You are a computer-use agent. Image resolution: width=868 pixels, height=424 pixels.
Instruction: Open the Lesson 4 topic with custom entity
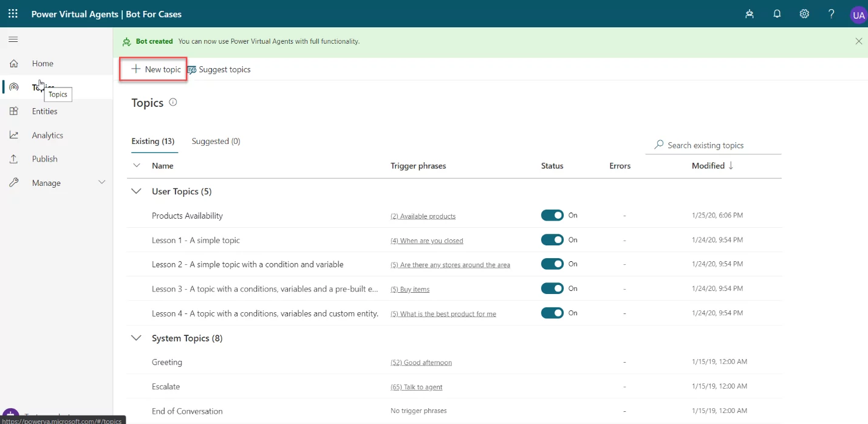(x=265, y=313)
